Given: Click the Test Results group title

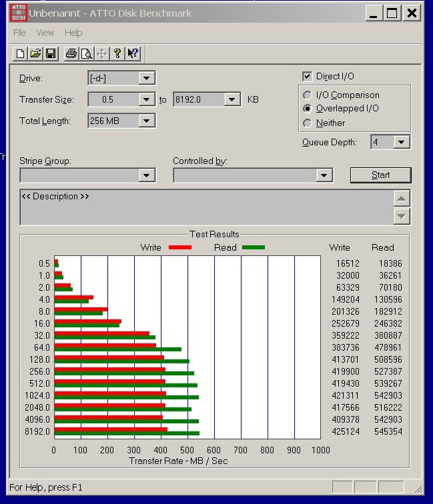Looking at the screenshot, I should pyautogui.click(x=214, y=234).
